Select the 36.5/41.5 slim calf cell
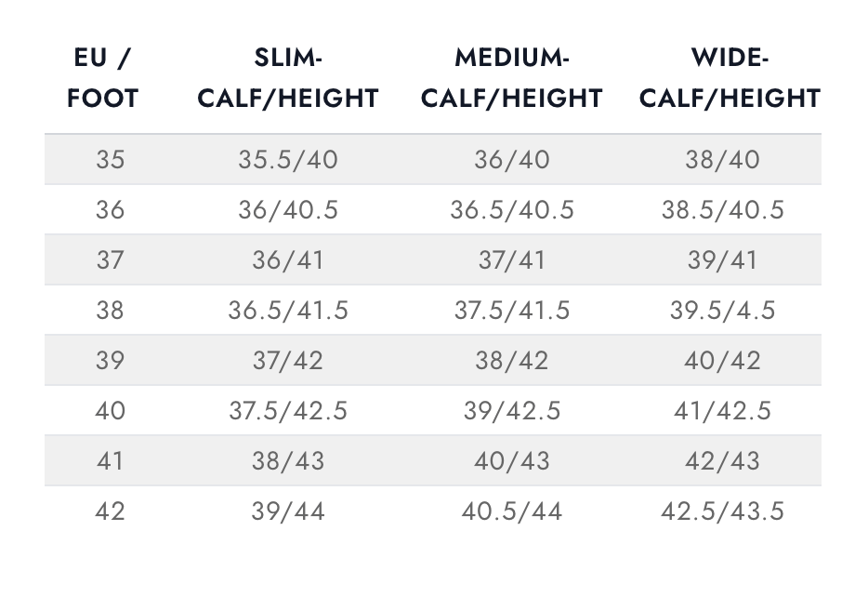 coord(288,311)
